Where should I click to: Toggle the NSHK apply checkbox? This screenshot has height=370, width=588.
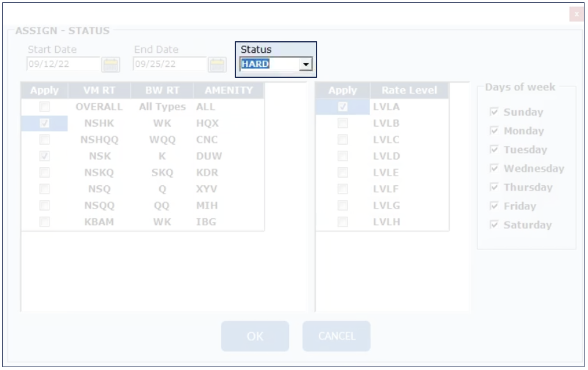pyautogui.click(x=45, y=123)
